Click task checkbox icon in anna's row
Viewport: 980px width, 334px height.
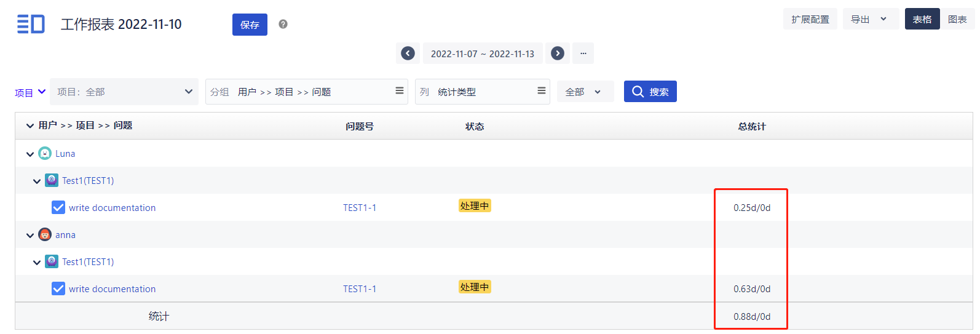click(58, 288)
